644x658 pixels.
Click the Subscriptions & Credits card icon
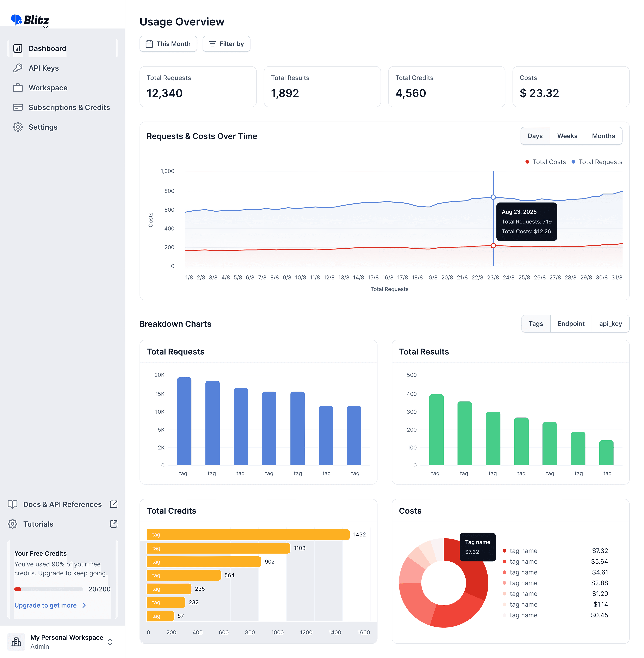(x=18, y=107)
